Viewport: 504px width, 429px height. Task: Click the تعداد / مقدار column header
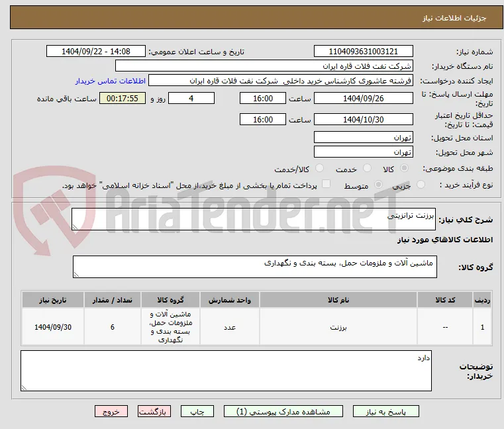coord(113,300)
